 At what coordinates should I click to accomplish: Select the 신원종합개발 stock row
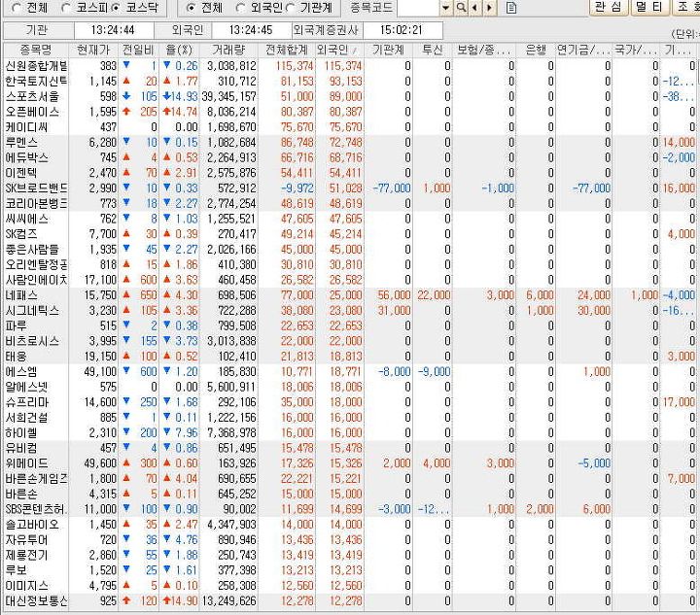coord(350,66)
